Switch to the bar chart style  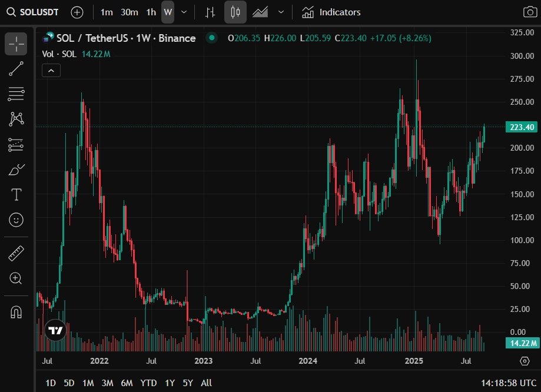[x=210, y=12]
